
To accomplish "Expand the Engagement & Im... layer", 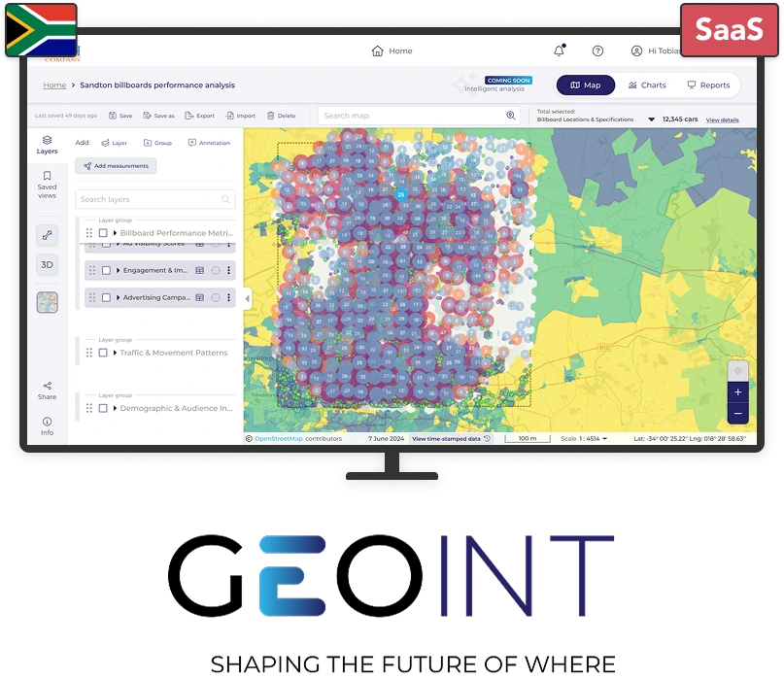I will pyautogui.click(x=118, y=270).
